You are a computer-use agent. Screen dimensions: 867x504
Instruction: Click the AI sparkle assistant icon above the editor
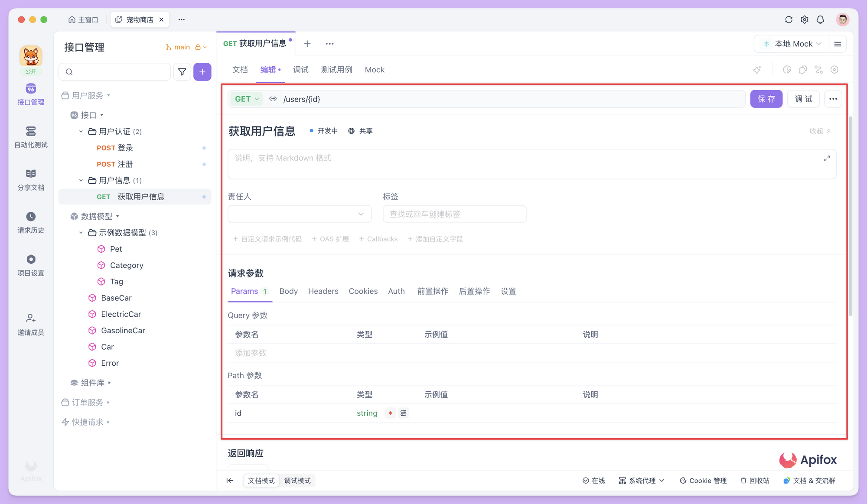click(x=757, y=70)
